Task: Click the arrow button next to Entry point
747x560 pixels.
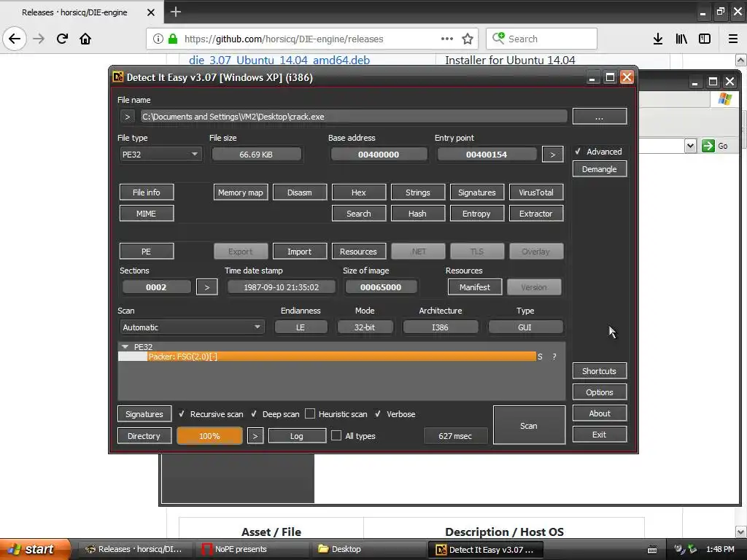Action: click(553, 155)
